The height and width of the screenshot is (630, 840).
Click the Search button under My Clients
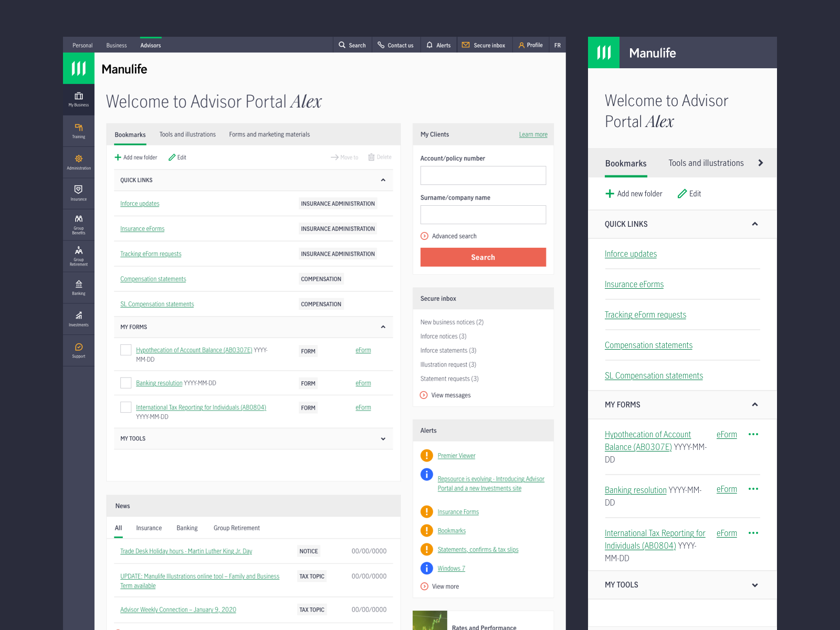[x=482, y=257]
